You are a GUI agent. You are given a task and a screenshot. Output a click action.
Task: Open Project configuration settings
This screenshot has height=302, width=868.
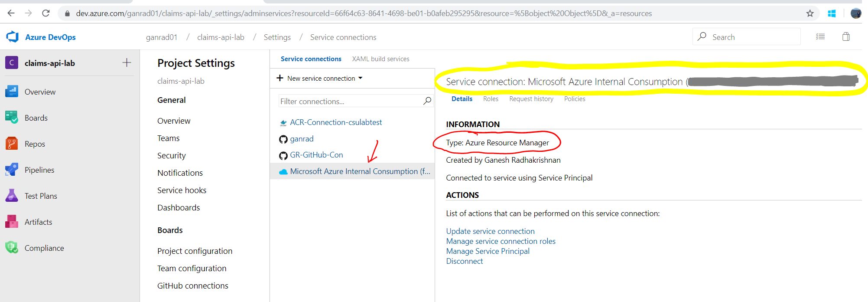click(195, 251)
